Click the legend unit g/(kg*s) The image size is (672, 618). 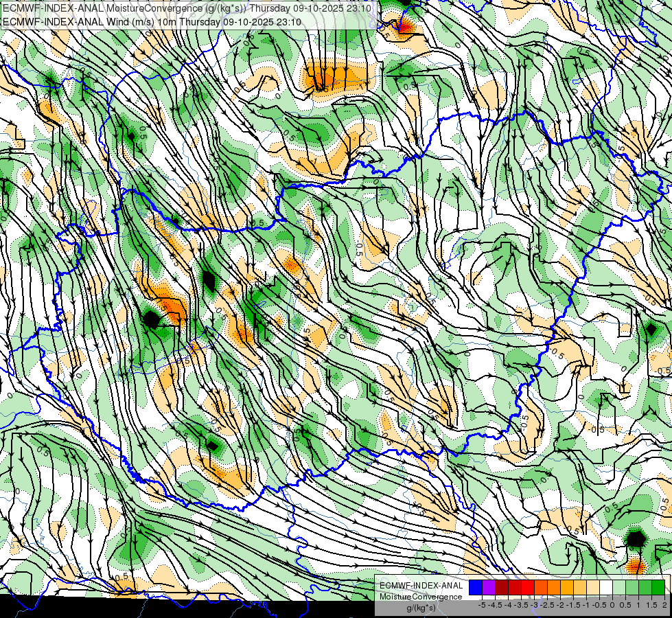coord(421,608)
